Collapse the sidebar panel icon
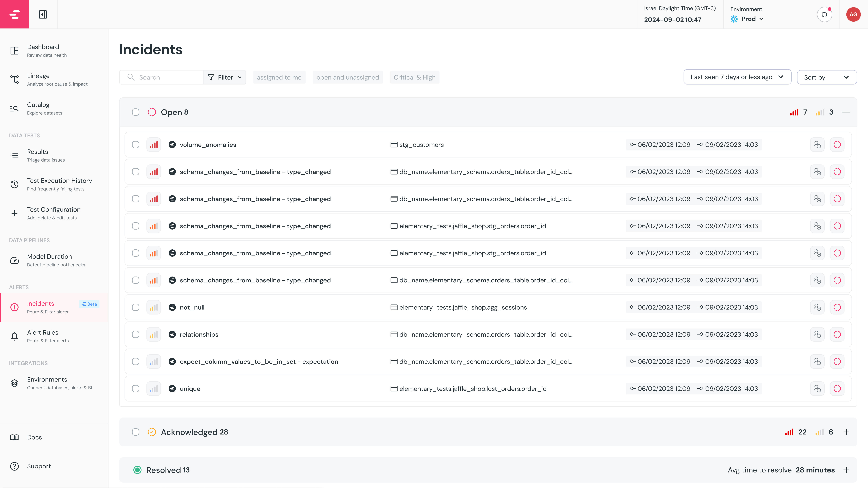This screenshot has width=868, height=488. pos(43,14)
